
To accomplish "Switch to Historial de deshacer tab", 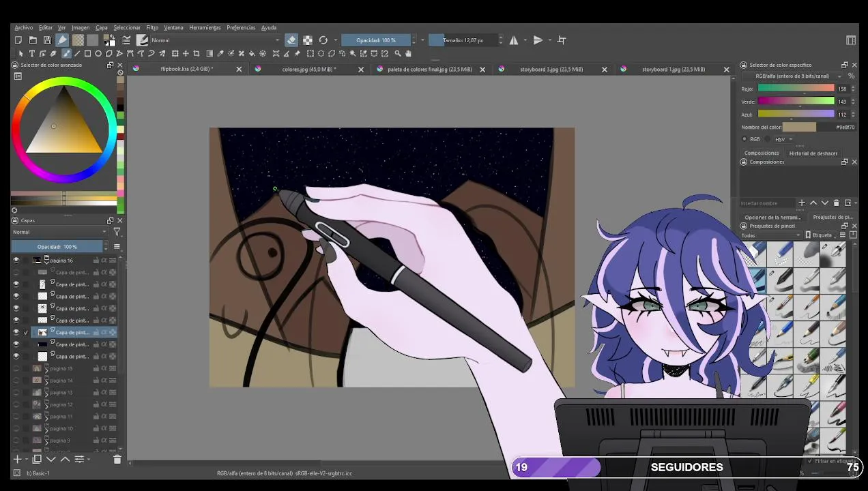I will (813, 153).
